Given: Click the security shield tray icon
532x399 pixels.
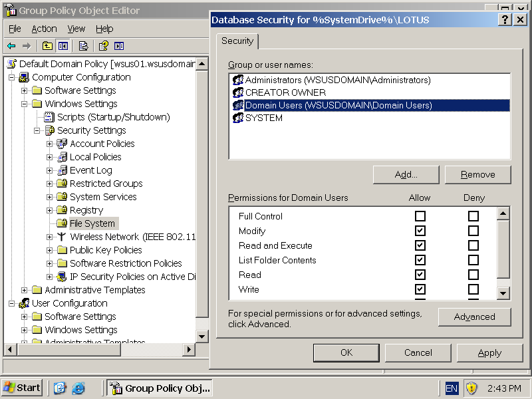Looking at the screenshot, I should (471, 388).
